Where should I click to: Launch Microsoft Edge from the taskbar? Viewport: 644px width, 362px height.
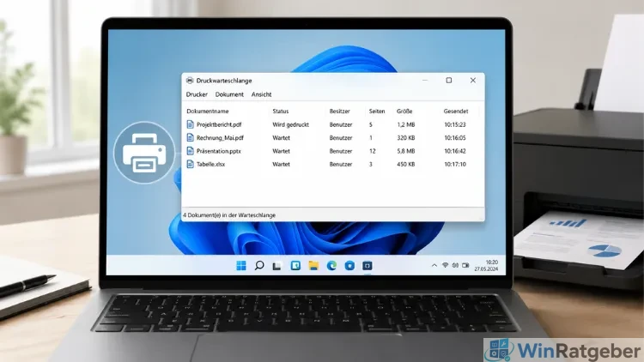pos(331,266)
